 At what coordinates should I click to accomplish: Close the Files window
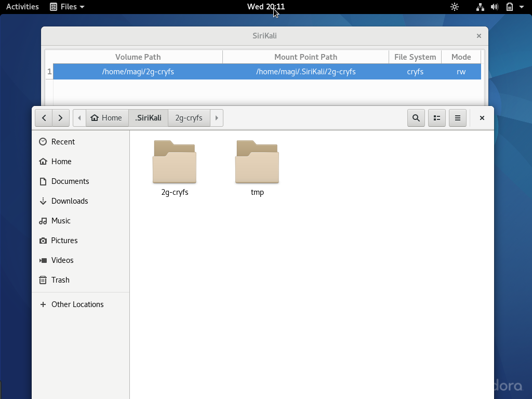[482, 118]
